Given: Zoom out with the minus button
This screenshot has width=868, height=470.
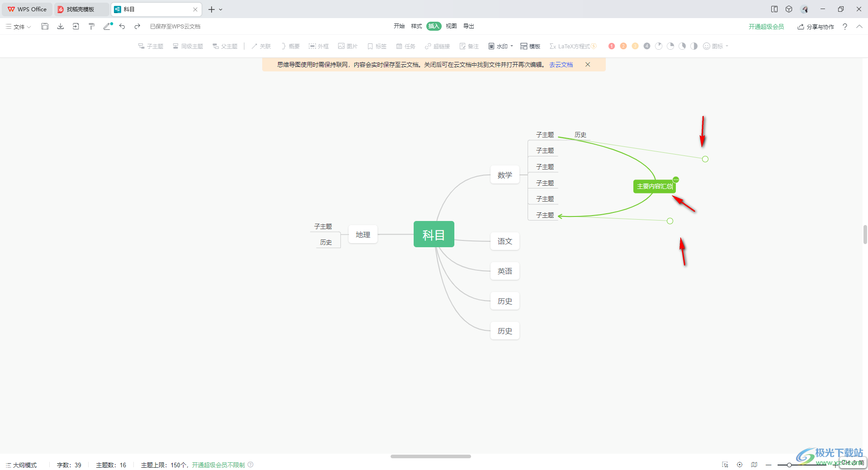Looking at the screenshot, I should [769, 465].
